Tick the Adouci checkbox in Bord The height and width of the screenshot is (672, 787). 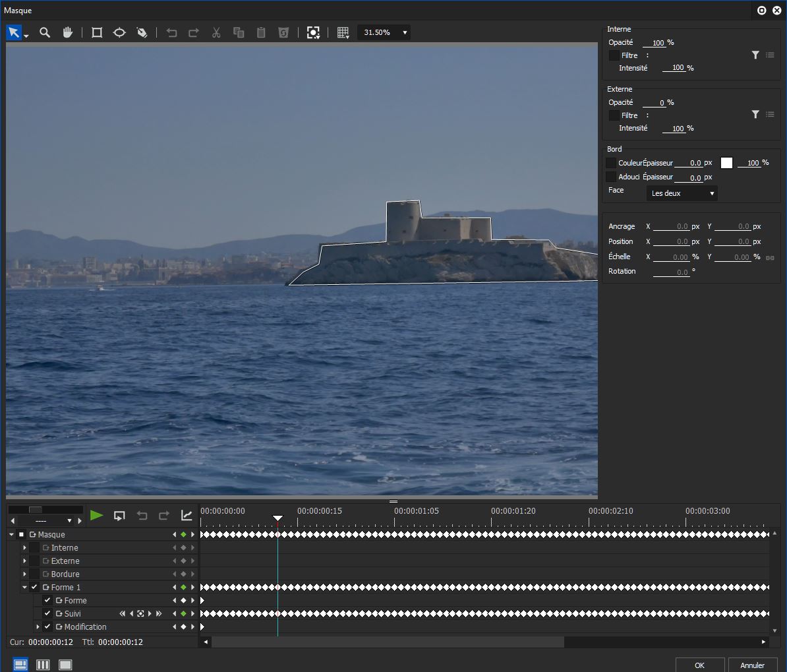click(x=611, y=177)
